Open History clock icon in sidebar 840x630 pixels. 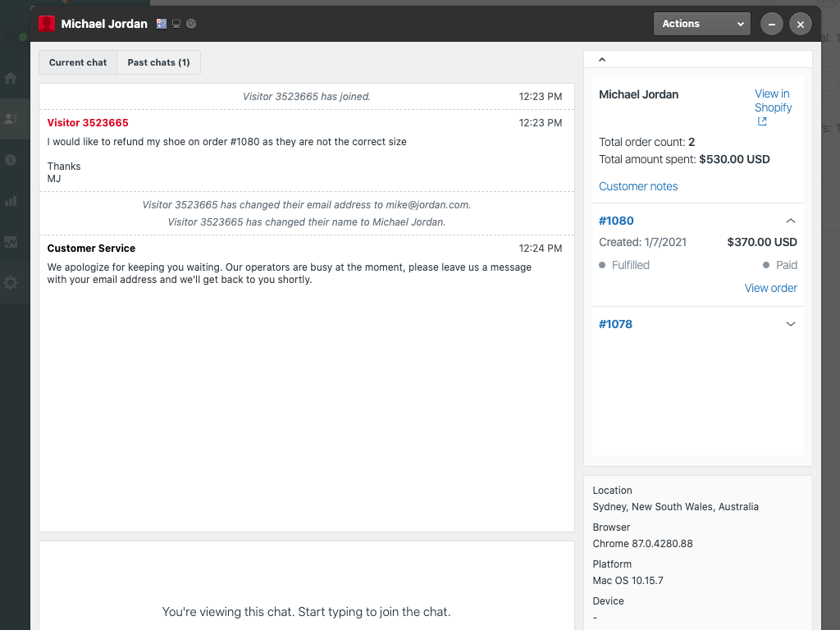[x=11, y=160]
